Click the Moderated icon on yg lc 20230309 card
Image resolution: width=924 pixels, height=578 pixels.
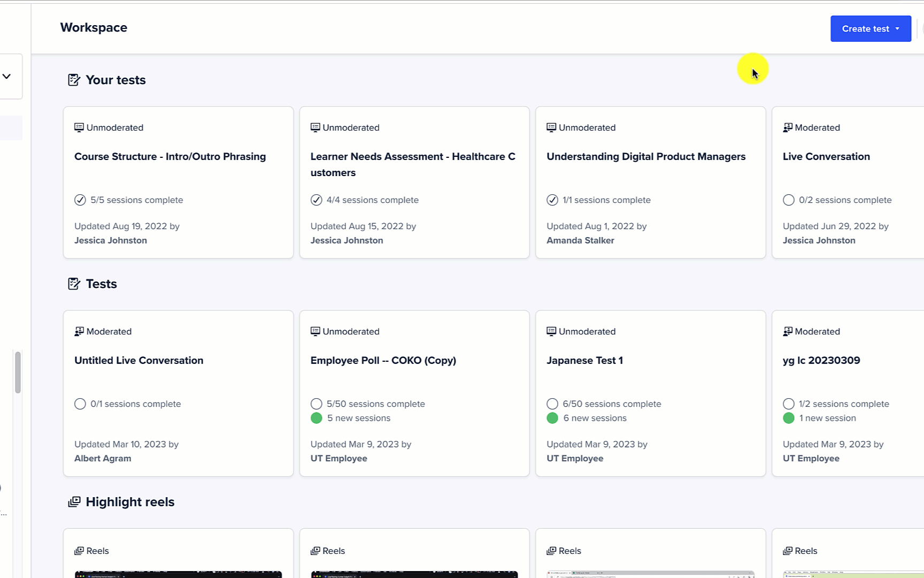[x=788, y=331]
